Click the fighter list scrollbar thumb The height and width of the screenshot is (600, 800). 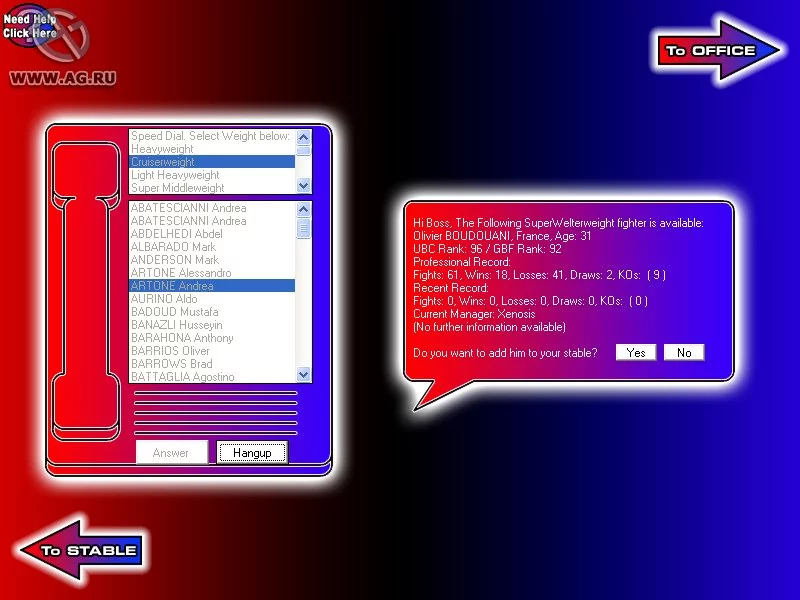pos(304,228)
